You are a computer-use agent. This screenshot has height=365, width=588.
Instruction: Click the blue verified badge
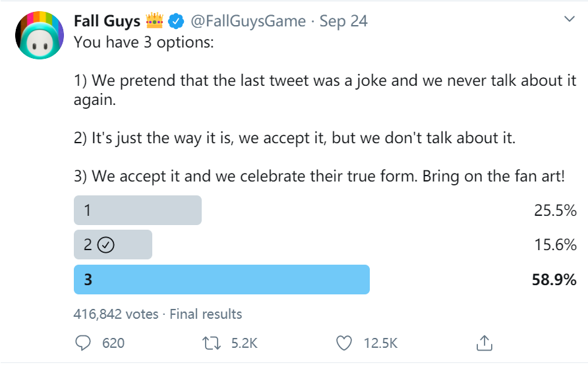click(176, 22)
